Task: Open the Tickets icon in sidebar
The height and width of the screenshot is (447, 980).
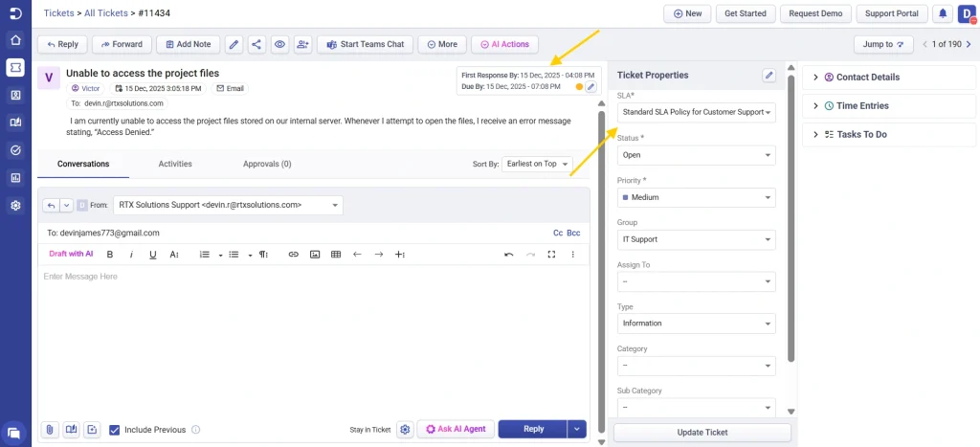Action: click(15, 68)
